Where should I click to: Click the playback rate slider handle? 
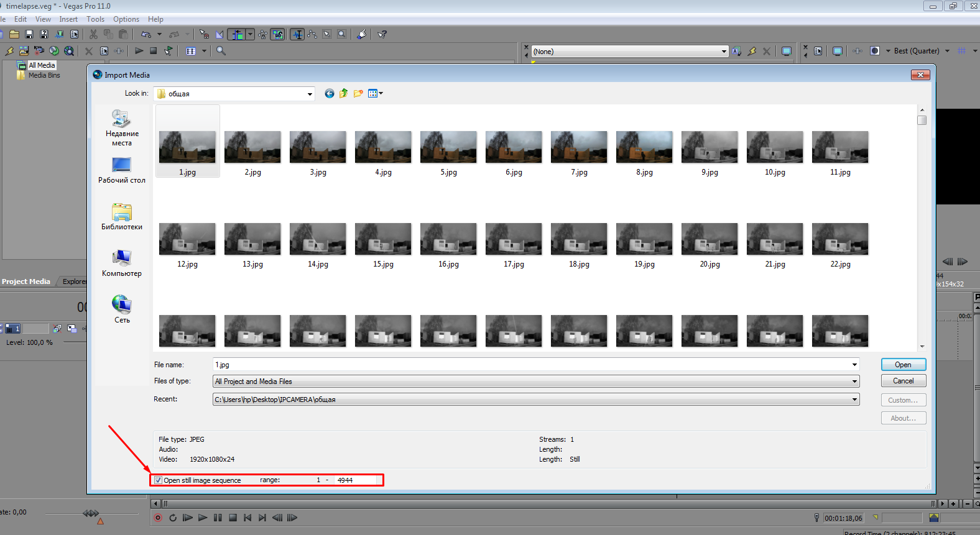pos(91,513)
